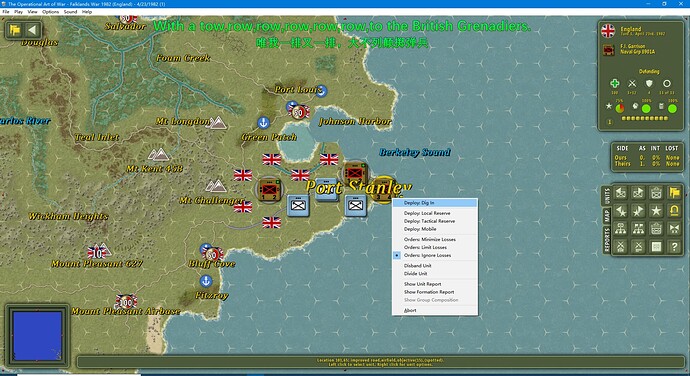Click the question mark help icon

pyautogui.click(x=674, y=247)
